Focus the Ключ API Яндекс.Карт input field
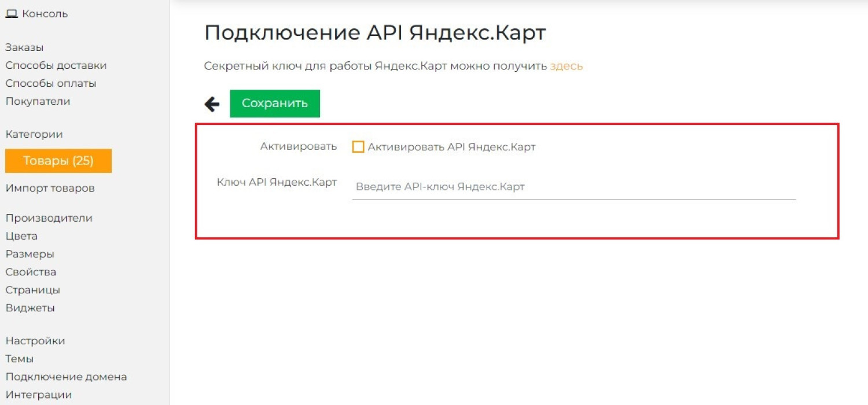Image resolution: width=868 pixels, height=405 pixels. 573,187
